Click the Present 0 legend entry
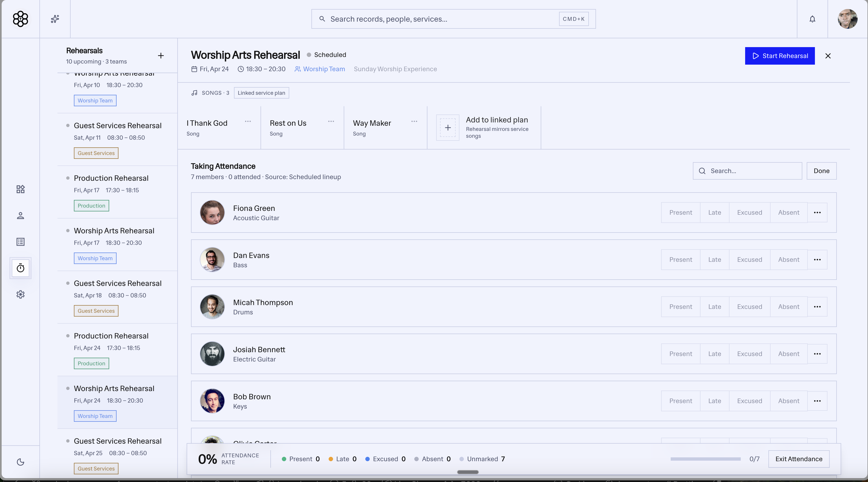The height and width of the screenshot is (482, 868). click(300, 459)
